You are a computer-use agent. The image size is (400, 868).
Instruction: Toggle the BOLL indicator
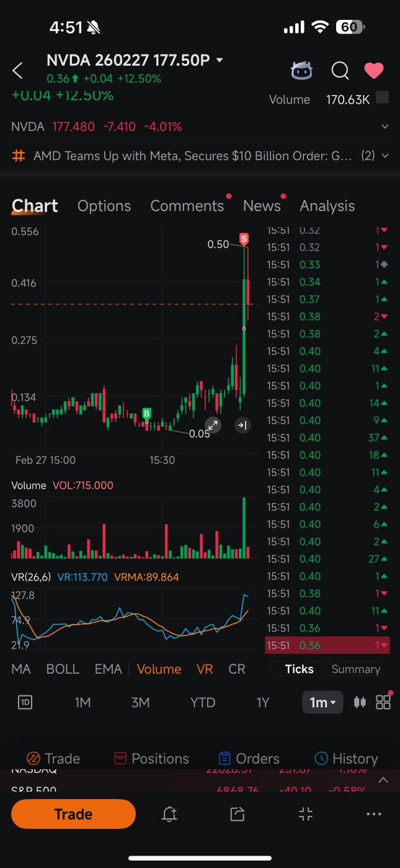(x=63, y=669)
